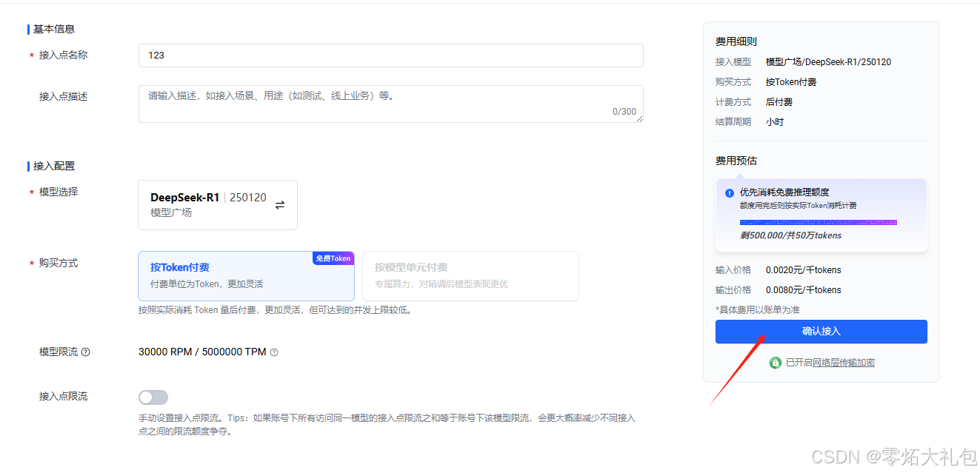The image size is (980, 473).
Task: Click the *具体费用以账单为准 note
Action: click(x=757, y=310)
